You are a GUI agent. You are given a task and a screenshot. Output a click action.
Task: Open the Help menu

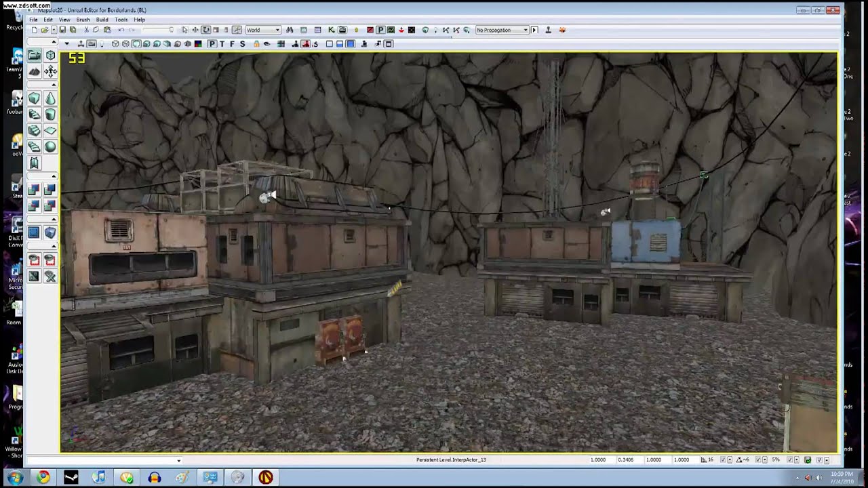coord(139,20)
